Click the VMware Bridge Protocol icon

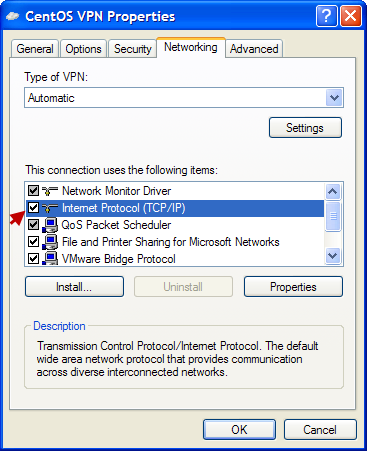50,258
